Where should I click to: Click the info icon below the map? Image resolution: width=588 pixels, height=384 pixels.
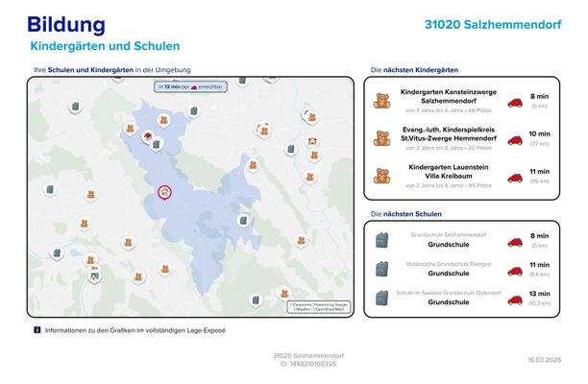(x=37, y=330)
